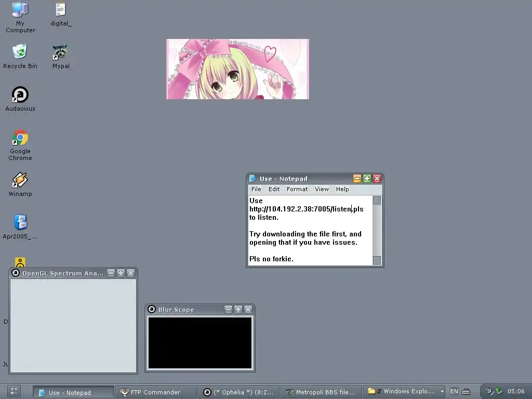Maximize the OpenGL Spectrum Analyzer window
This screenshot has width=532, height=399.
pos(121,273)
